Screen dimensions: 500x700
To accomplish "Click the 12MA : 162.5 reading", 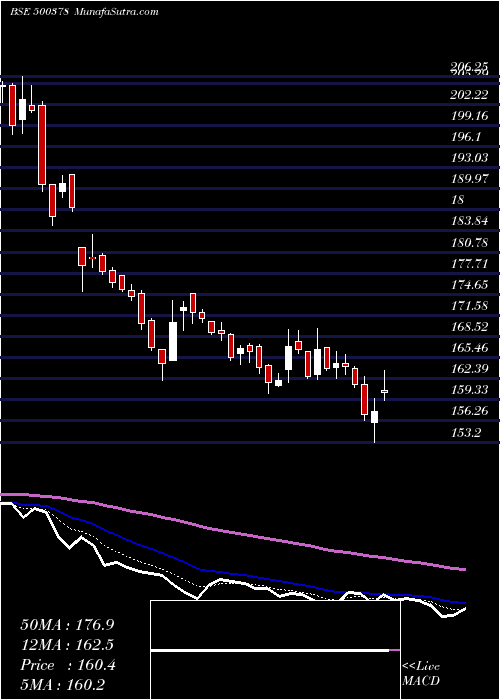I will click(x=67, y=645).
